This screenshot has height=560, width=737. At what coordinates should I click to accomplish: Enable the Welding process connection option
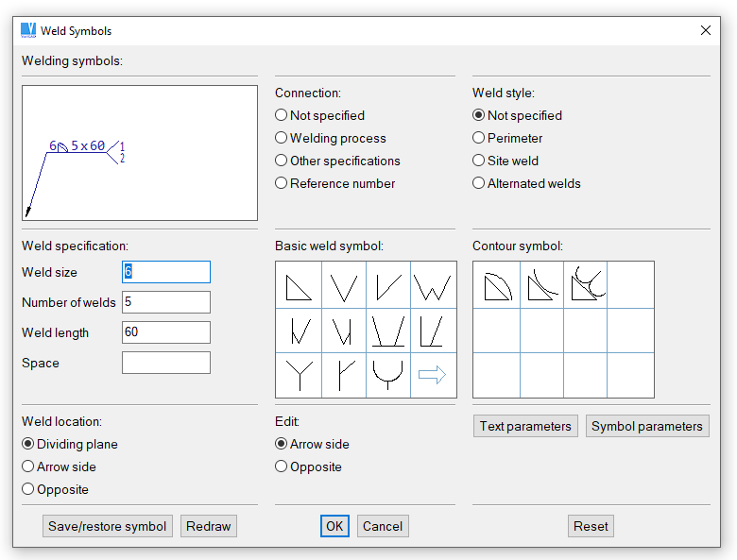coord(281,138)
